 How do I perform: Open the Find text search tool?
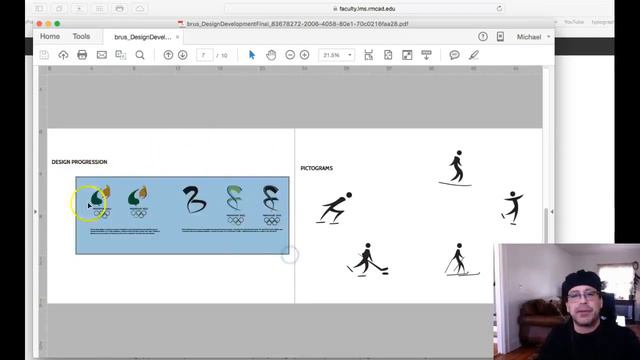pos(140,55)
